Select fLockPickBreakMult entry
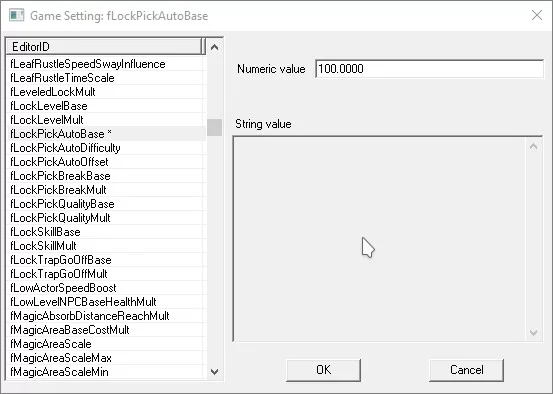 [x=106, y=190]
